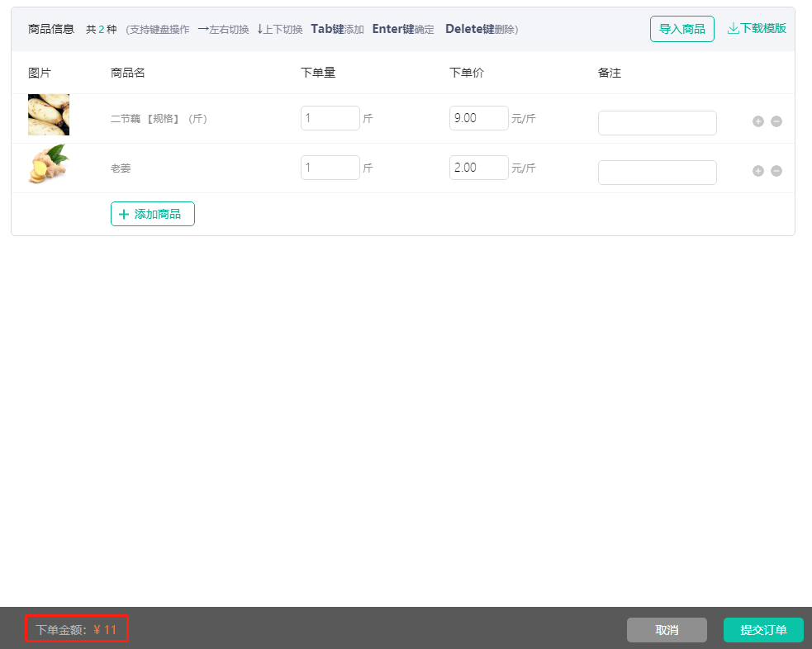Click the remark field for 二节藕
Screen dimensions: 812x649
657,123
